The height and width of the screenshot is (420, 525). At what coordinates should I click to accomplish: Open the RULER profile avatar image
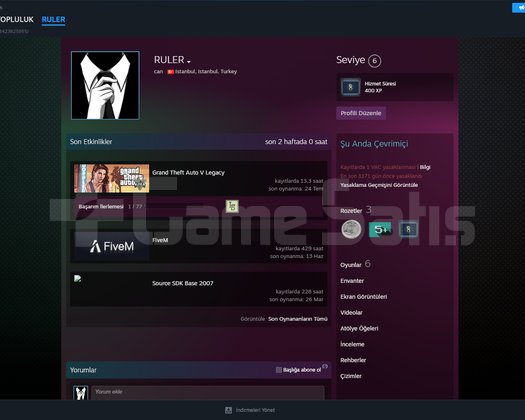coord(105,85)
